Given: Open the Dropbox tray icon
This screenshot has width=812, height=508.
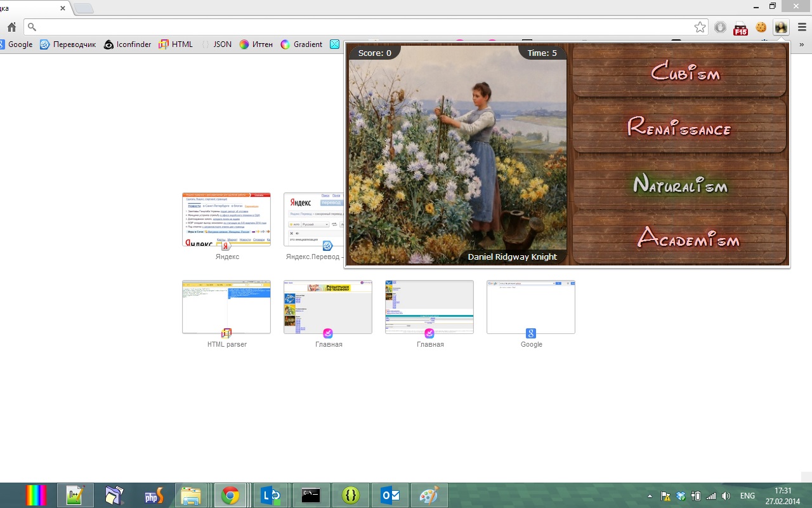Looking at the screenshot, I should pos(681,496).
